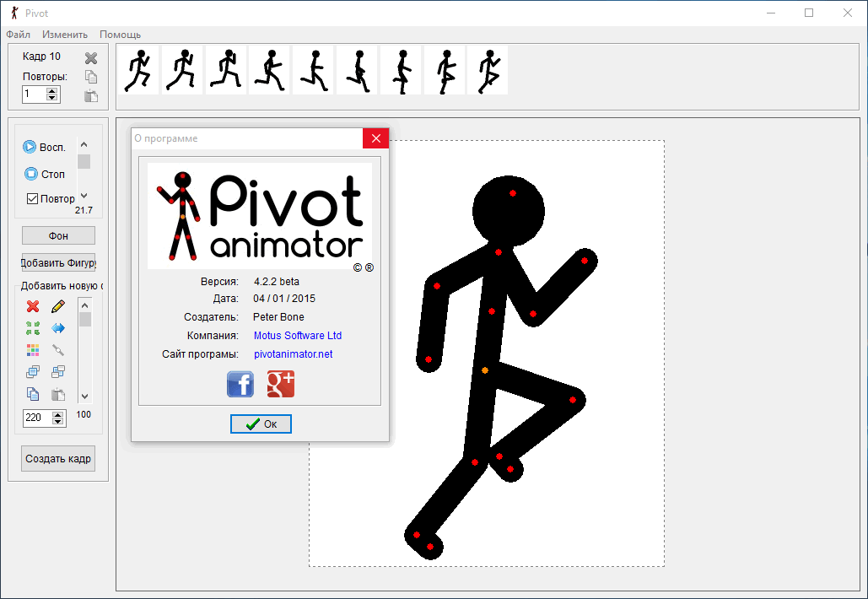Click the opacity slider up arrow
This screenshot has height=599, width=868.
pos(84,305)
